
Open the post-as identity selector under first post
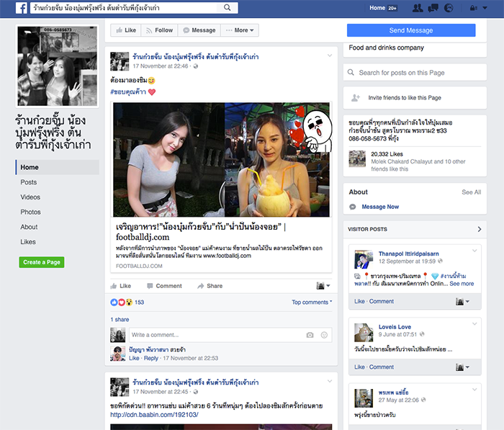tap(323, 286)
